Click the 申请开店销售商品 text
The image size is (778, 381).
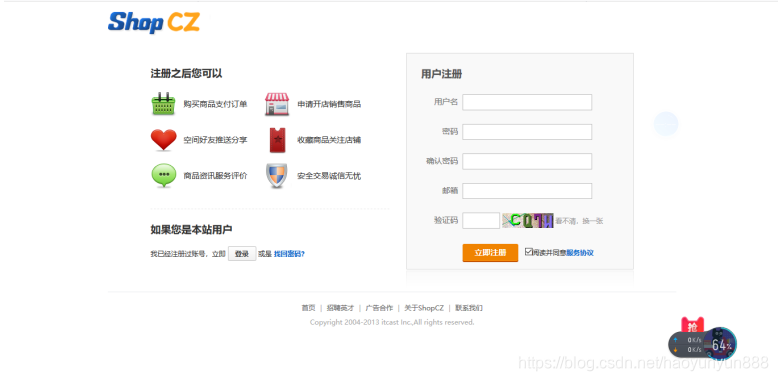click(329, 104)
